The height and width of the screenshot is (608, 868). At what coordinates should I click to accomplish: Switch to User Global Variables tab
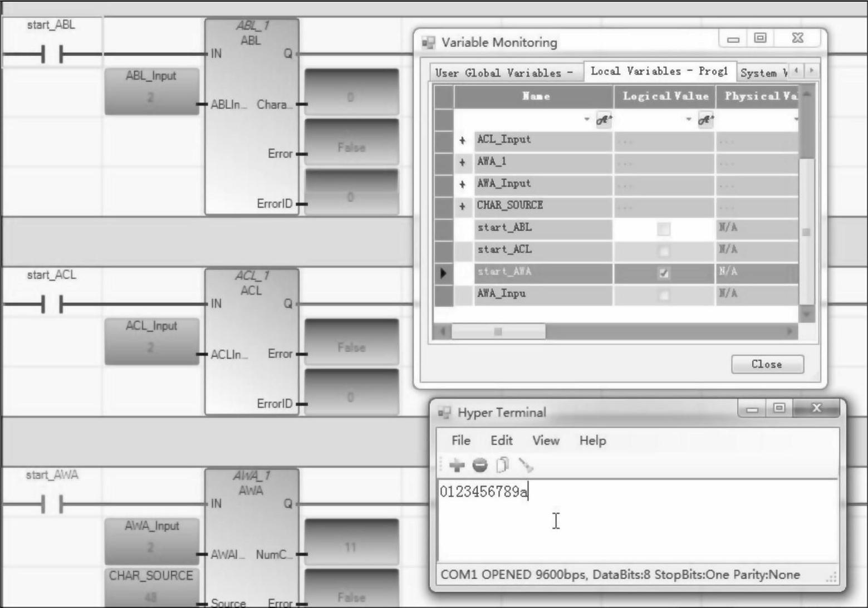504,73
